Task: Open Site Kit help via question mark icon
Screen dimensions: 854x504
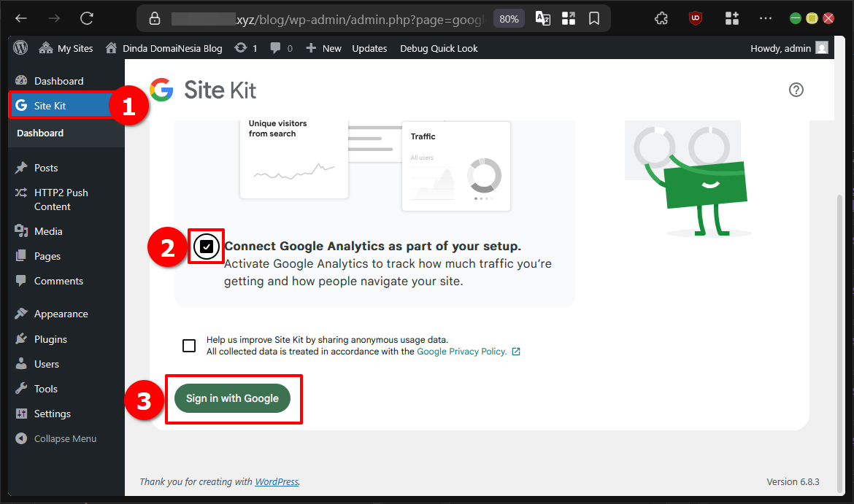Action: click(796, 89)
